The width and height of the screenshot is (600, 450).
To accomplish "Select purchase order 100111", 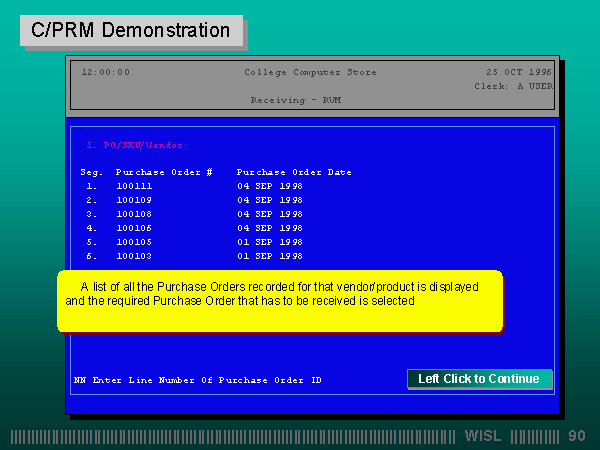I will point(134,186).
